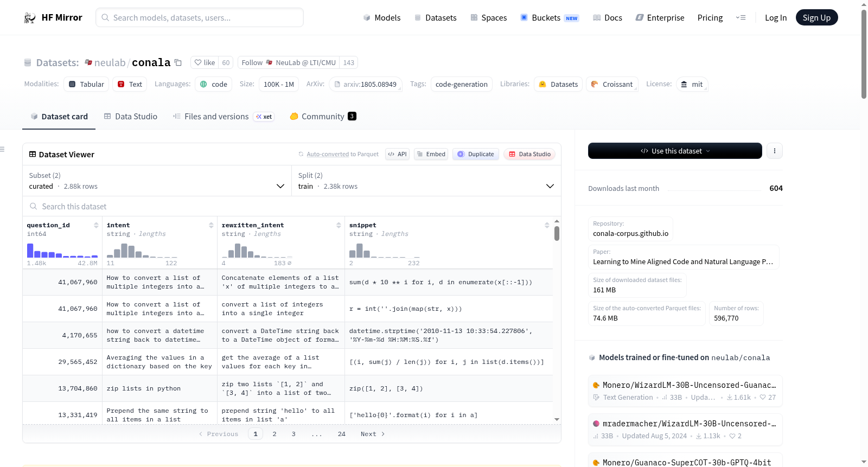Sort by the question_id column
The height and width of the screenshot is (467, 868).
tap(96, 225)
